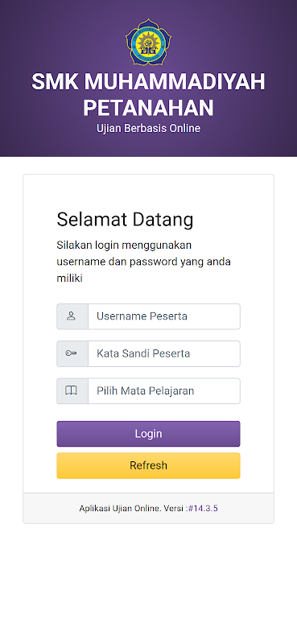Click the yellow Refresh button
Image resolution: width=297 pixels, height=644 pixels.
pyautogui.click(x=148, y=465)
